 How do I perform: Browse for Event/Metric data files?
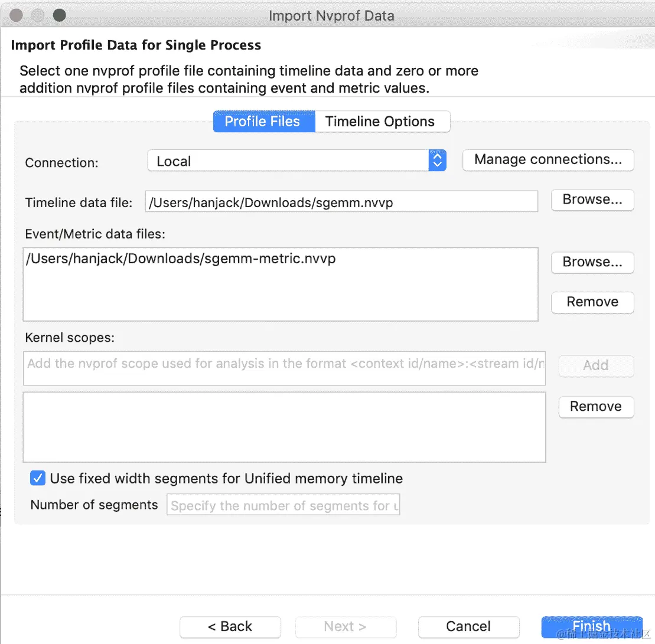coord(592,262)
